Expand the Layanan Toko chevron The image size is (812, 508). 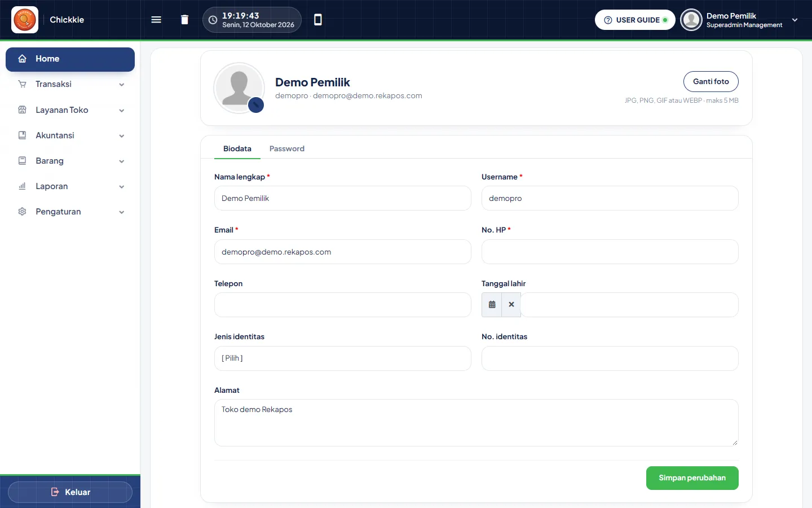pos(122,111)
